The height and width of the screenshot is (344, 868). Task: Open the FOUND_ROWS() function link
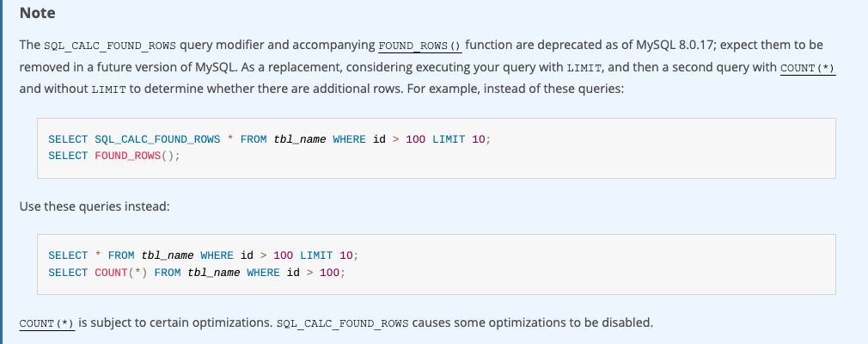420,45
